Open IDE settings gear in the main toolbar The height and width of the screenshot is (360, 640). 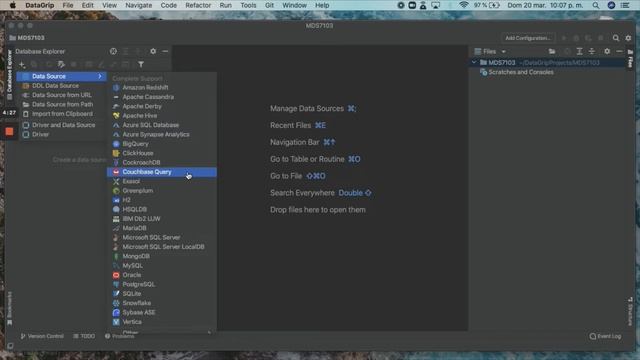tap(628, 38)
